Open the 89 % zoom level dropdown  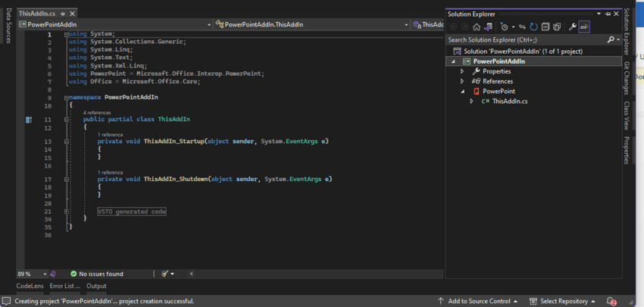45,274
